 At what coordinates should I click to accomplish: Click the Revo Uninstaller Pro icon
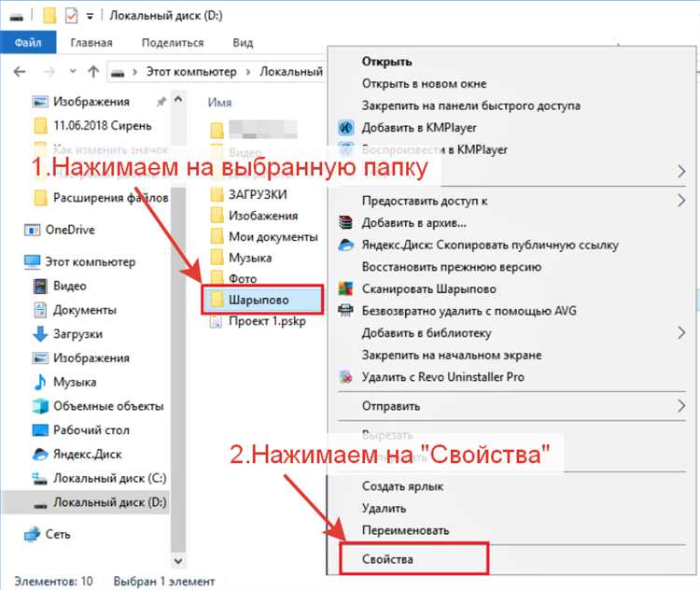click(x=345, y=377)
